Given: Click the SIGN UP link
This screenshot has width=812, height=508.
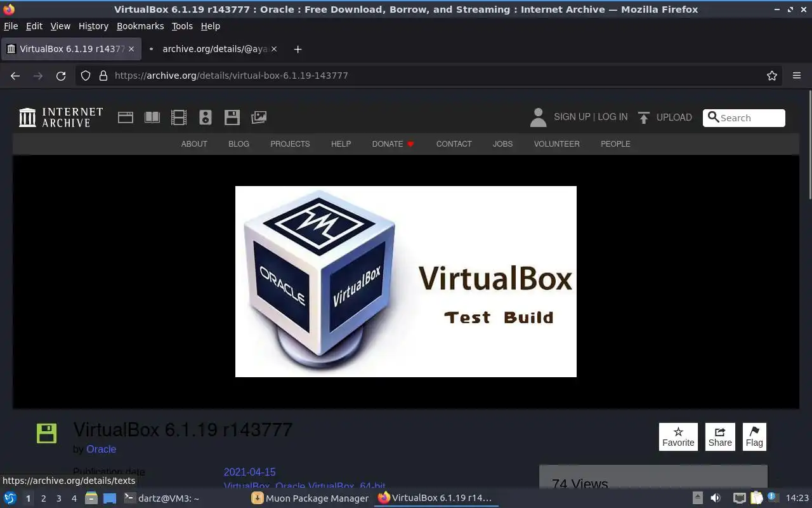Looking at the screenshot, I should [x=572, y=117].
